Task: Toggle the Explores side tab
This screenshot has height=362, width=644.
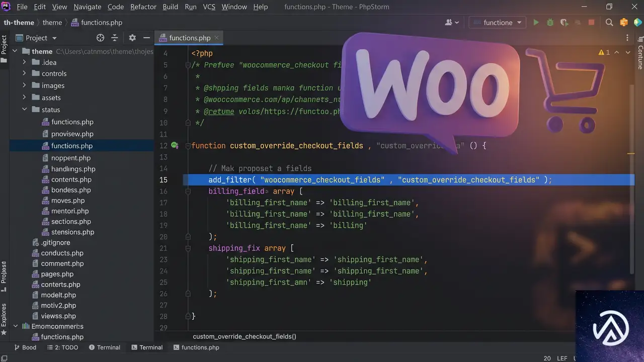Action: [4, 319]
